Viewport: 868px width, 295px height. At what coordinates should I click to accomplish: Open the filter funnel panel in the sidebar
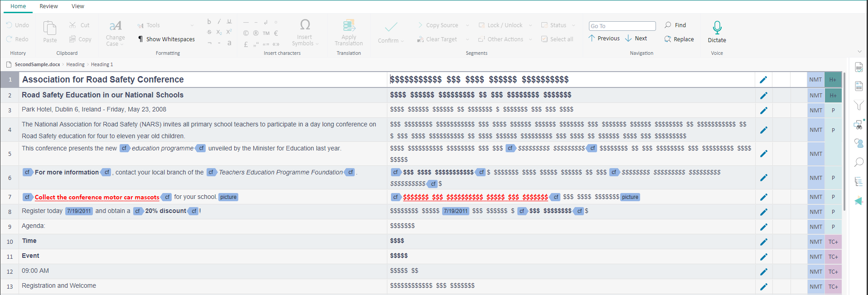pos(858,105)
